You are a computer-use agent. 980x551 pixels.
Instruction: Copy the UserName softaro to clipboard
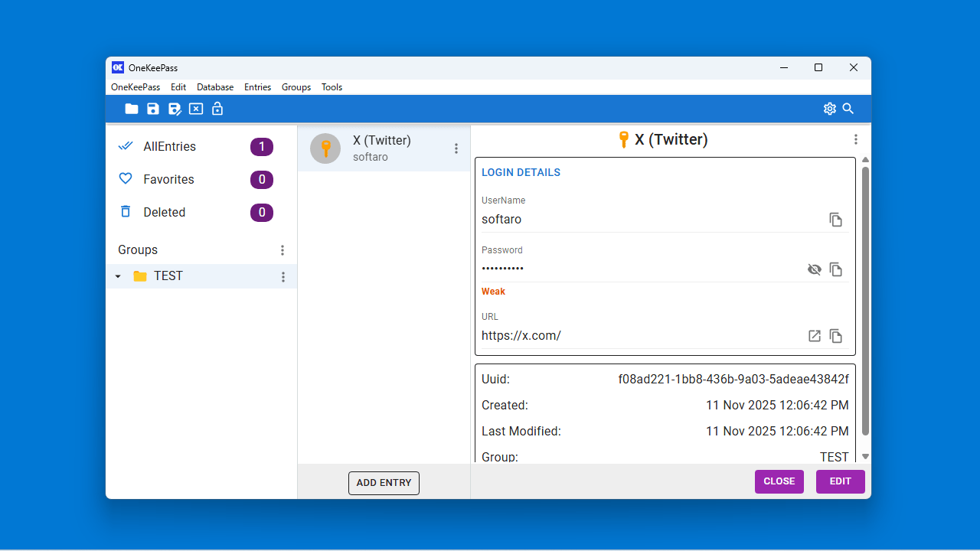pyautogui.click(x=836, y=220)
